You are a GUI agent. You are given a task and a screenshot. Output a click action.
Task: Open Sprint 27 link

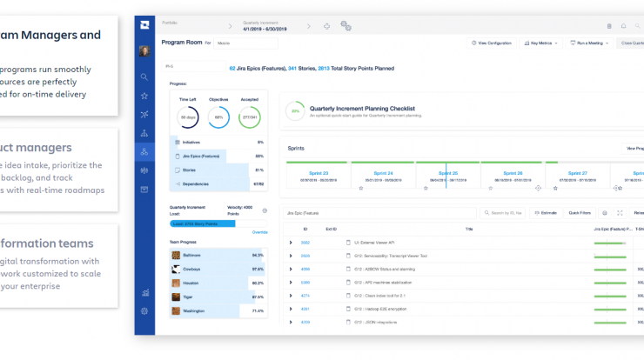(578, 173)
